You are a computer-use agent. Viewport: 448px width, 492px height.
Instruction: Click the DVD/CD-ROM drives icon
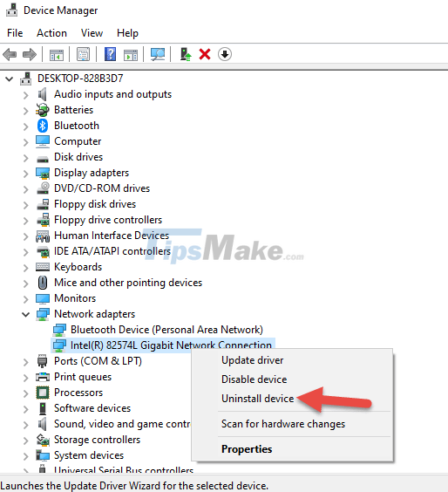pos(43,188)
